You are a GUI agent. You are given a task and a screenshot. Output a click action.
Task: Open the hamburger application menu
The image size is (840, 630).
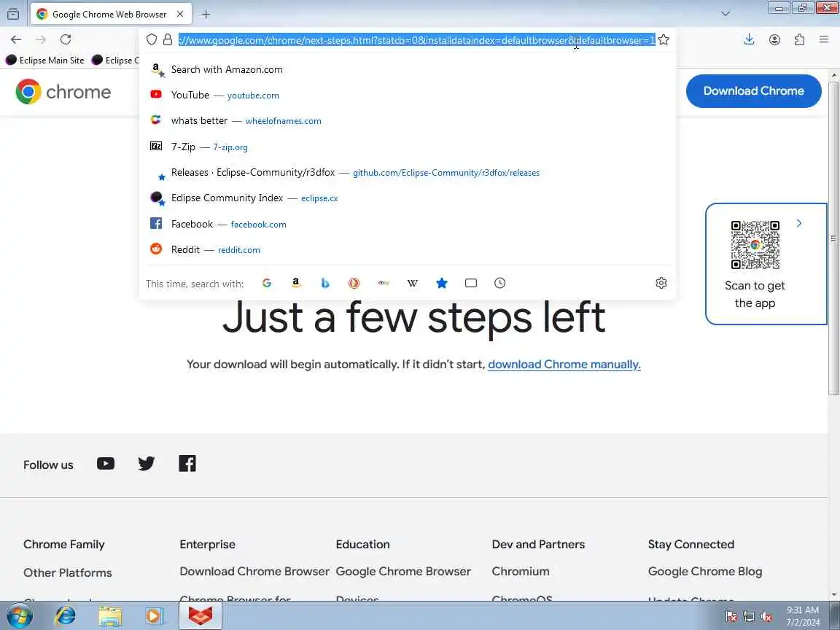[x=824, y=39]
